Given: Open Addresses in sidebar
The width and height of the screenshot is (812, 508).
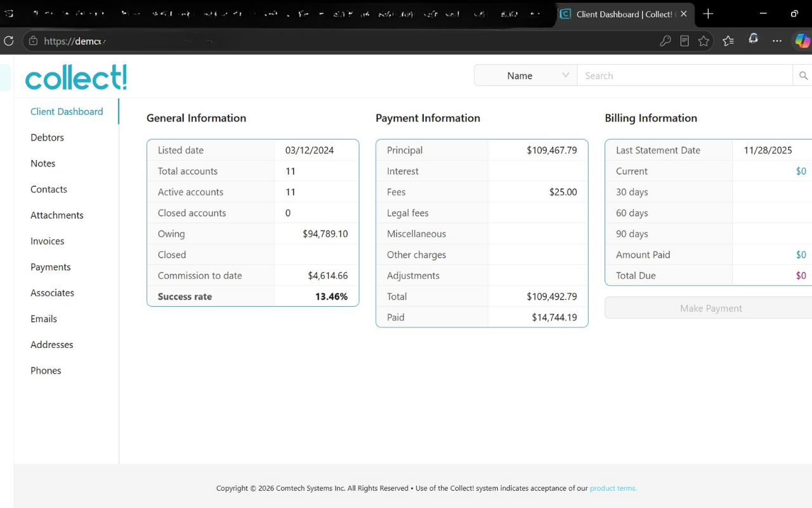Looking at the screenshot, I should 52,345.
